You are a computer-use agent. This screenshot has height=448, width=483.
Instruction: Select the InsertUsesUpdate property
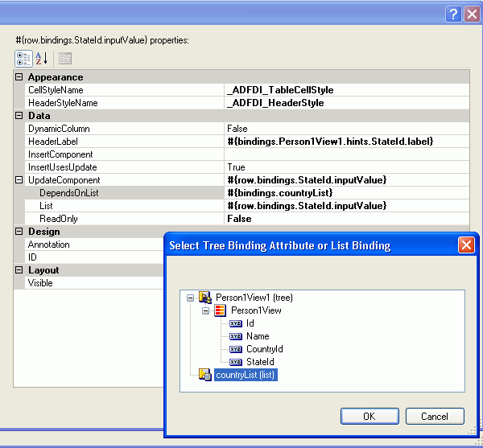pos(125,167)
